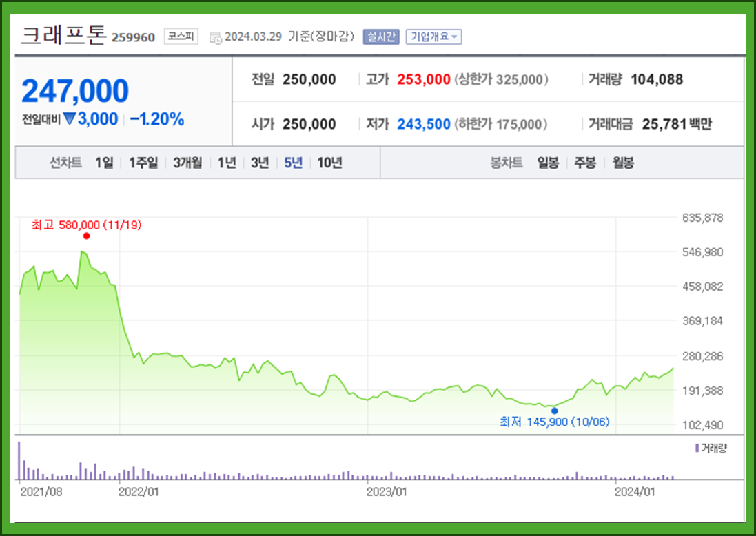Click the 280,286 y-axis label
756x536 pixels.
click(702, 356)
